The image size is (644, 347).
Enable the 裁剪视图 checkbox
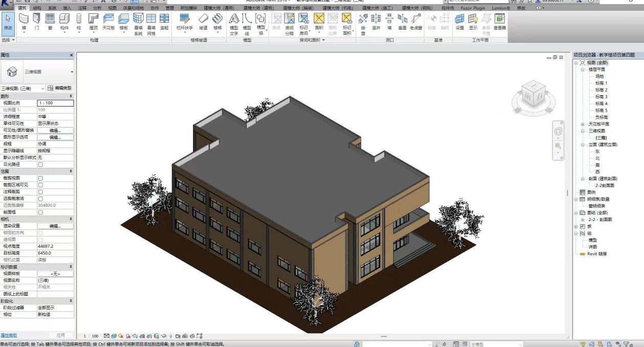(x=40, y=178)
